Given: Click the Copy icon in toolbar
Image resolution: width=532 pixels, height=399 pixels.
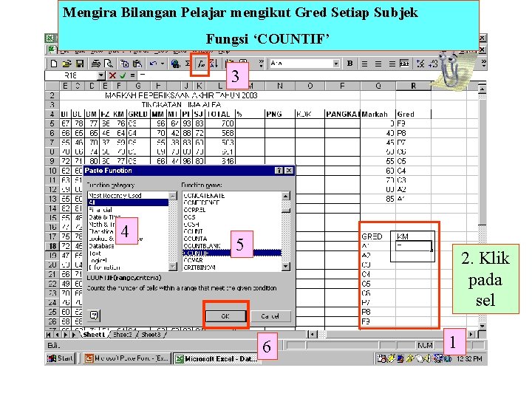Looking at the screenshot, I should click(125, 64).
